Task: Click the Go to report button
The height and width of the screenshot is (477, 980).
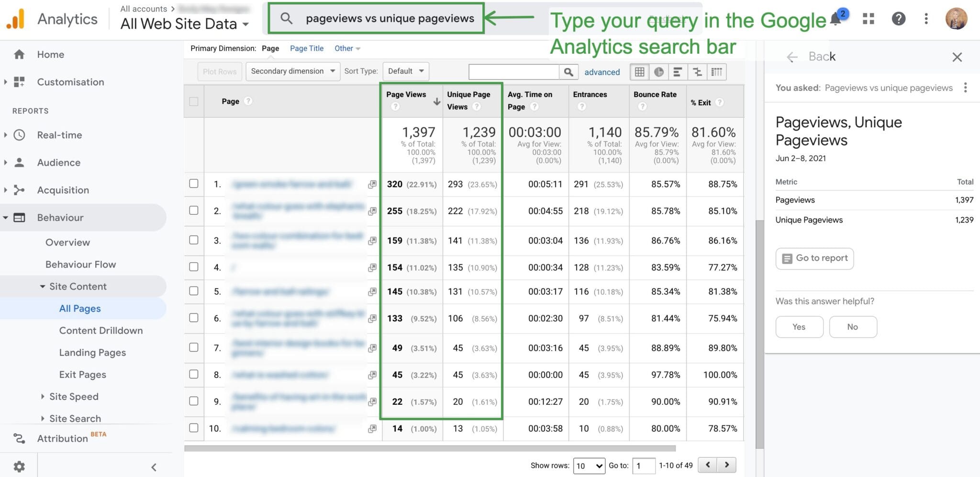Action: [814, 258]
